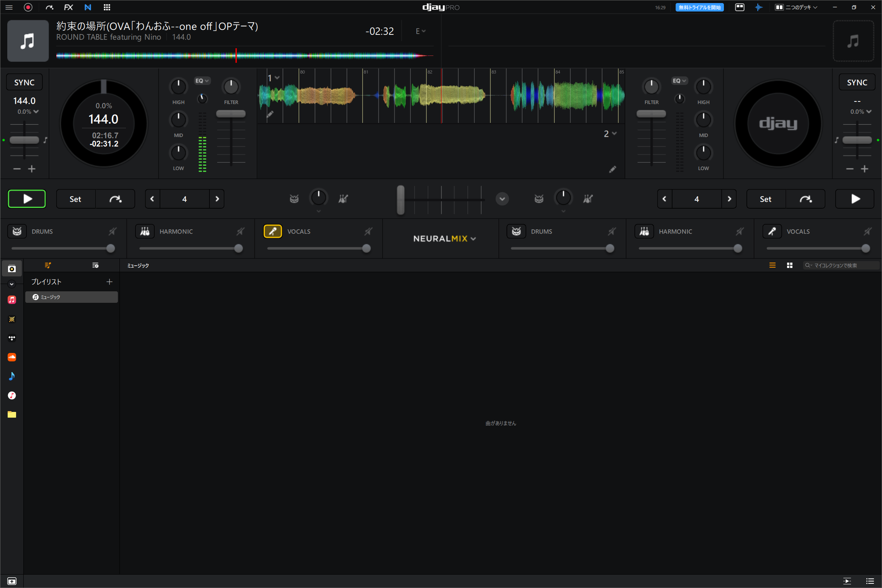Enable SYNC on the right deck
Image resolution: width=882 pixels, height=588 pixels.
pyautogui.click(x=857, y=82)
